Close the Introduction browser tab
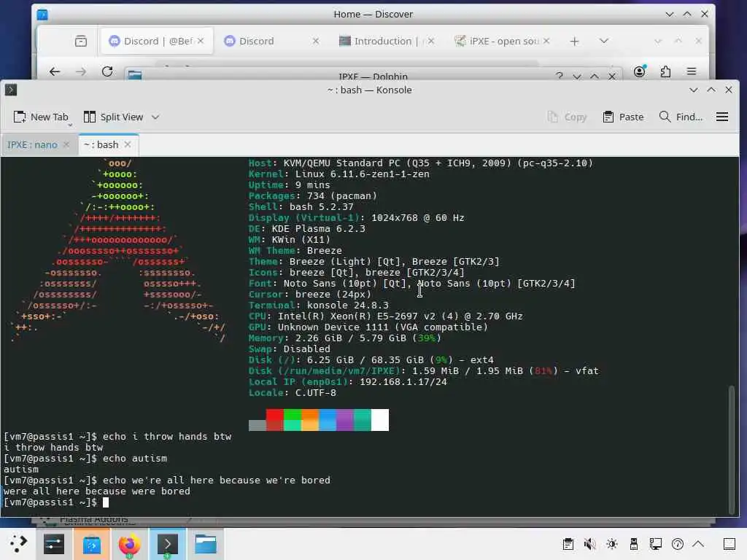Image resolution: width=747 pixels, height=560 pixels. [431, 42]
